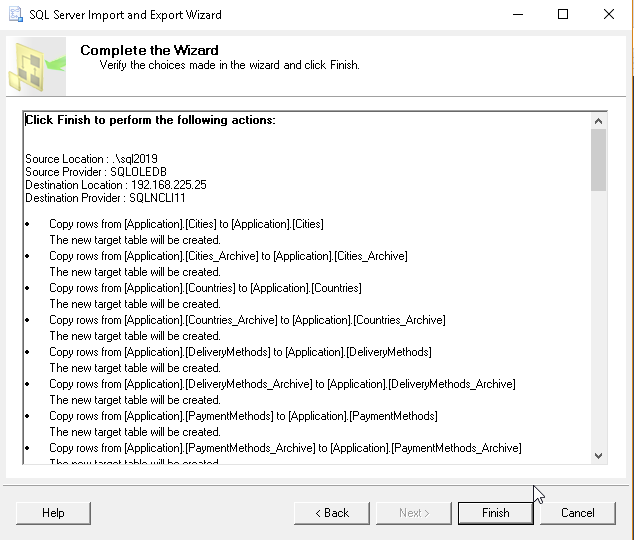The image size is (634, 540).
Task: Click the Destination Location 192.168.225.25 line
Action: 116,185
